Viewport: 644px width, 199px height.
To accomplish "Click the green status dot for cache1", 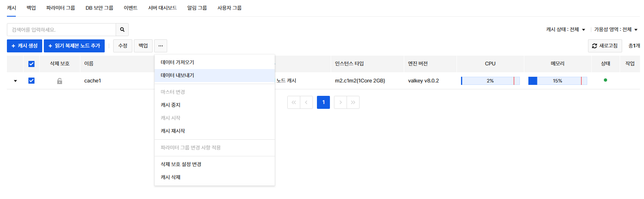I will point(605,80).
